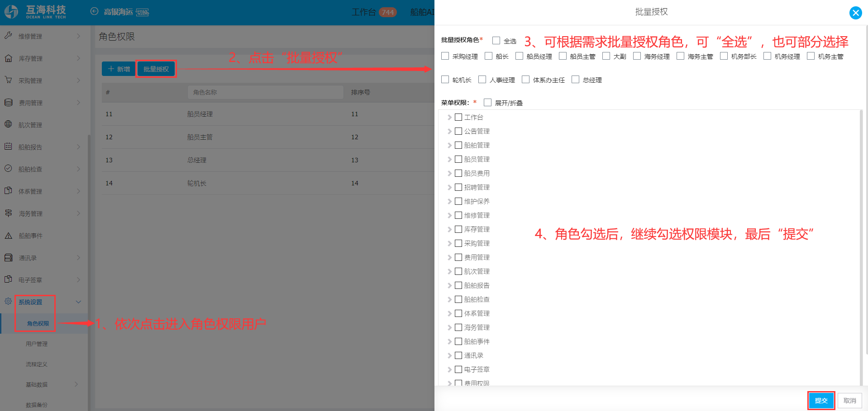The height and width of the screenshot is (411, 868).
Task: Expand the 基础数据 submenu chevron
Action: tap(76, 384)
